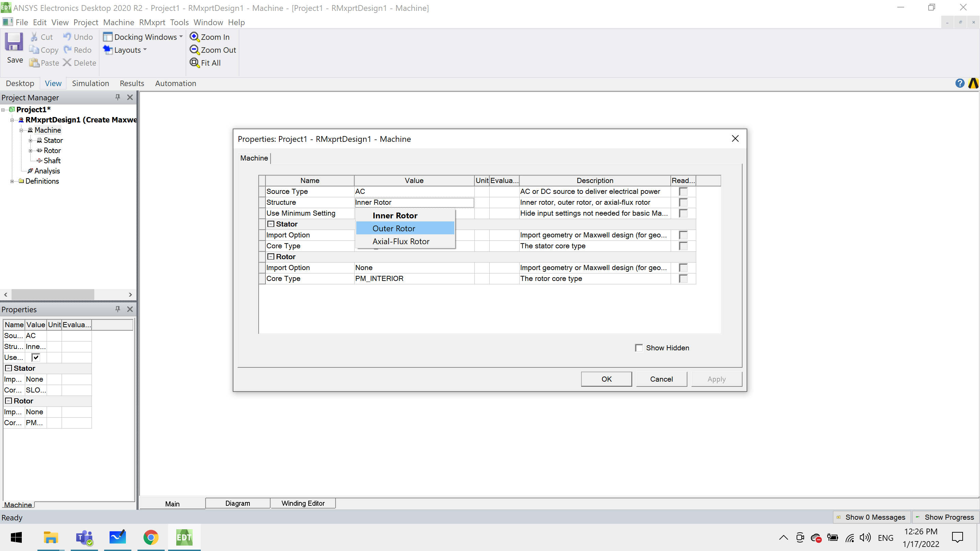Click the Zoom Out magnifier icon
Image resolution: width=980 pixels, height=551 pixels.
click(194, 49)
